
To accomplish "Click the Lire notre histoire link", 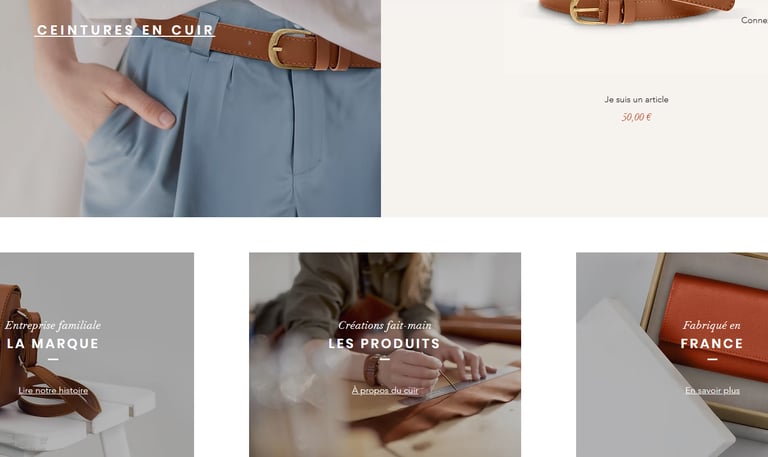I will [53, 390].
